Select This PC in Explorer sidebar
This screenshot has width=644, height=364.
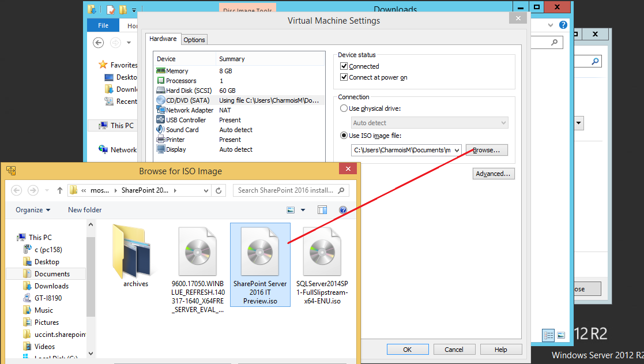tap(116, 126)
